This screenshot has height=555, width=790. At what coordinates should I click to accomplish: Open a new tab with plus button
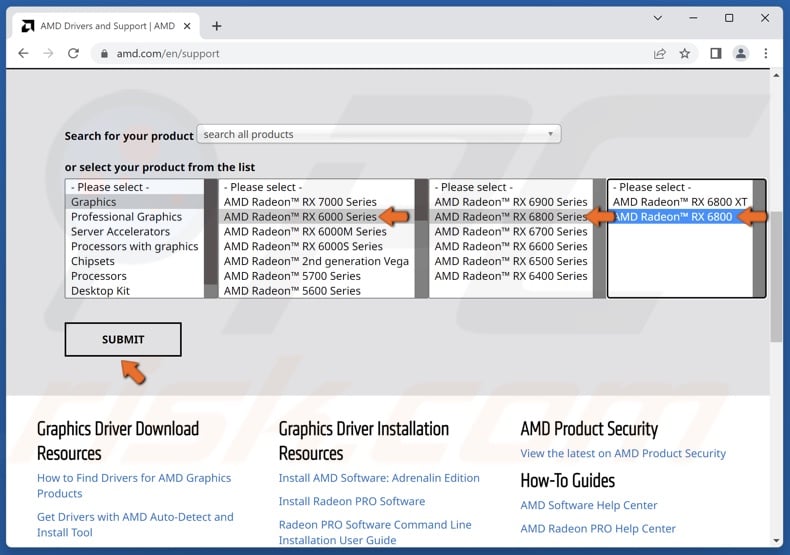click(217, 26)
